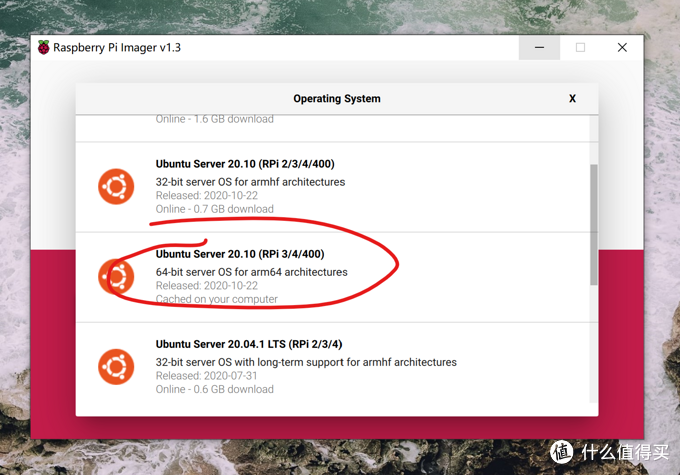The height and width of the screenshot is (475, 680).
Task: Click 'Released: 2020-07-31' text
Action: (206, 376)
